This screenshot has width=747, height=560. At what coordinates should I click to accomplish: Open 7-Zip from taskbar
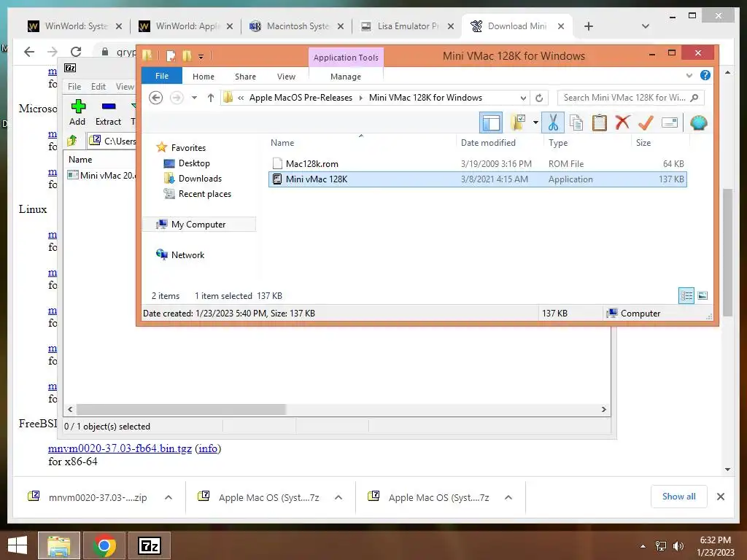[x=149, y=545]
